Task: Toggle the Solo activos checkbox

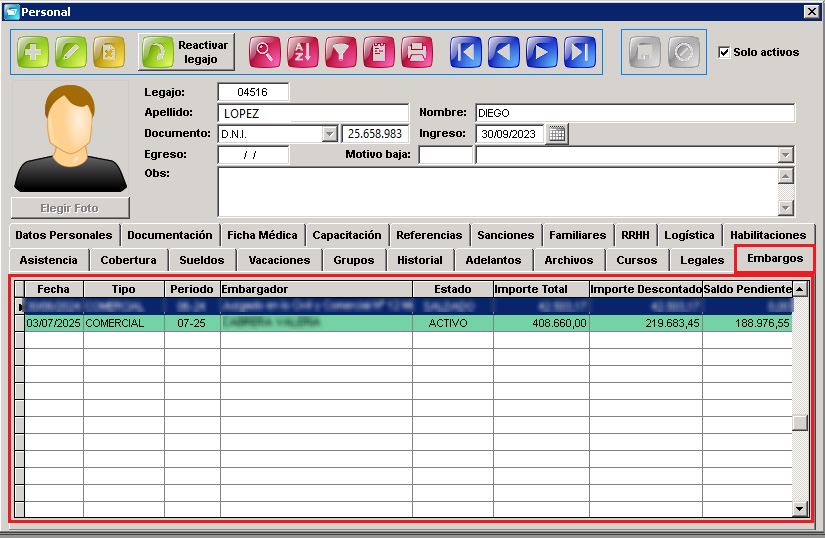Action: [724, 52]
